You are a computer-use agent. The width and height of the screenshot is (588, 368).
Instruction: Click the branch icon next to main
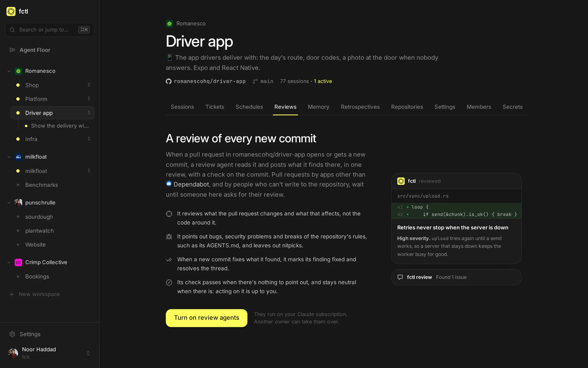[x=255, y=81]
